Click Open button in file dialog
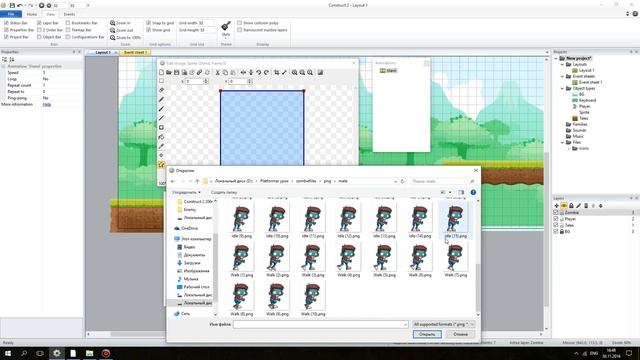This screenshot has width=640, height=360. point(427,334)
